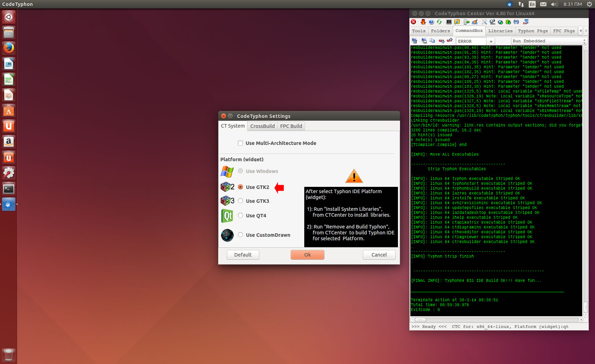Screen dimensions: 595x364
Task: Open System Settings from the launcher
Action: pyautogui.click(x=9, y=173)
